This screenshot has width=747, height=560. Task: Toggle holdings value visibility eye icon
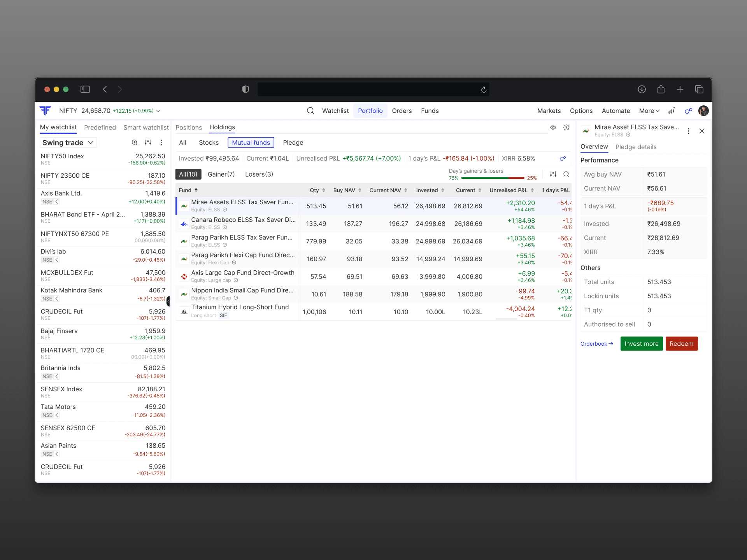point(553,128)
